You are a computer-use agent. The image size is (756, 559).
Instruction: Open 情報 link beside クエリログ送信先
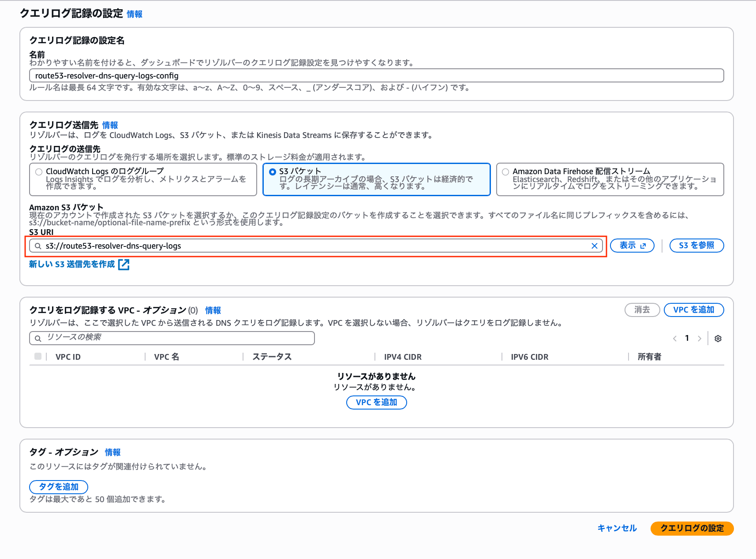click(110, 125)
